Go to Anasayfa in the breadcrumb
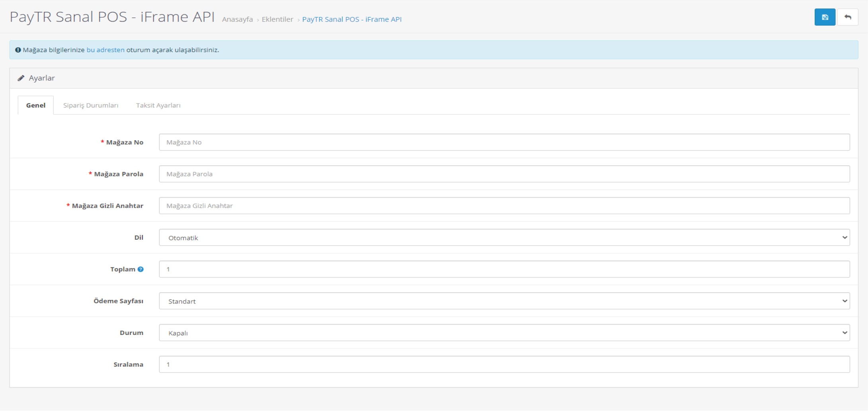Screen dimensions: 868x411 click(x=237, y=19)
